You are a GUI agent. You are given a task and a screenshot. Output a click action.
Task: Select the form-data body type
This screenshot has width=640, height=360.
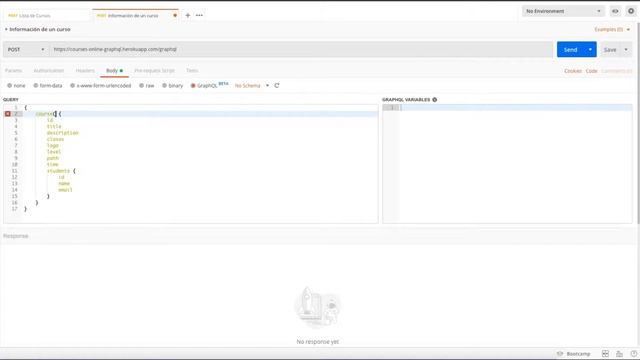(48, 86)
